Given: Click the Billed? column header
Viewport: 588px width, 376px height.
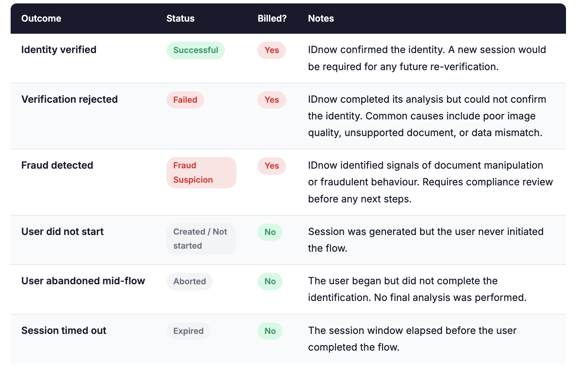Looking at the screenshot, I should pos(272,19).
